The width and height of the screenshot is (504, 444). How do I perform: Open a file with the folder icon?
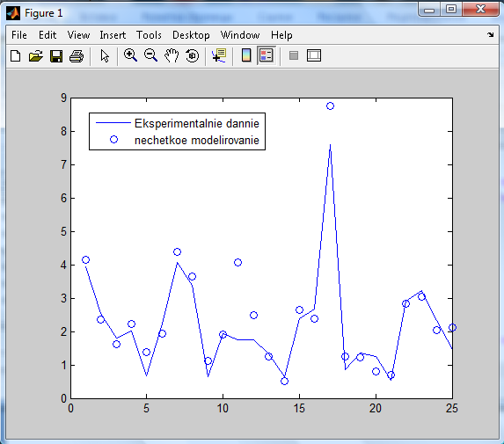[36, 56]
